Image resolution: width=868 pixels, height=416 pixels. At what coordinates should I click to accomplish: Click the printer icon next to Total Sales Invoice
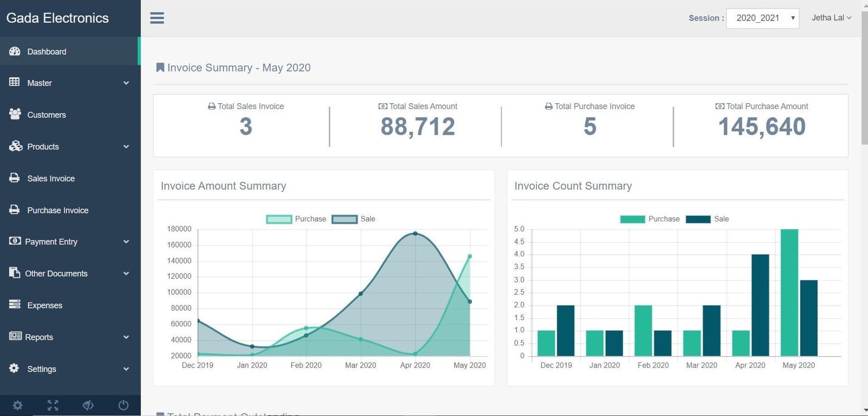pyautogui.click(x=212, y=106)
